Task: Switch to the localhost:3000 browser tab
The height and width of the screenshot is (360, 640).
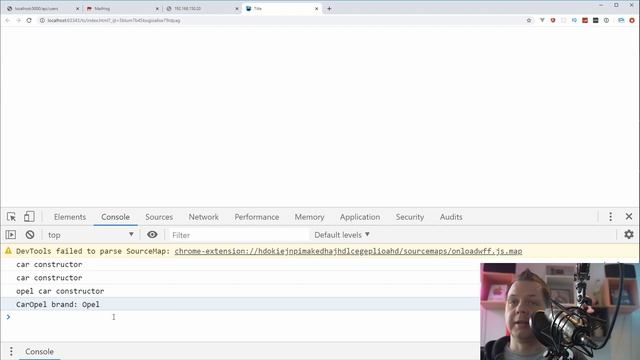Action: tap(41, 9)
